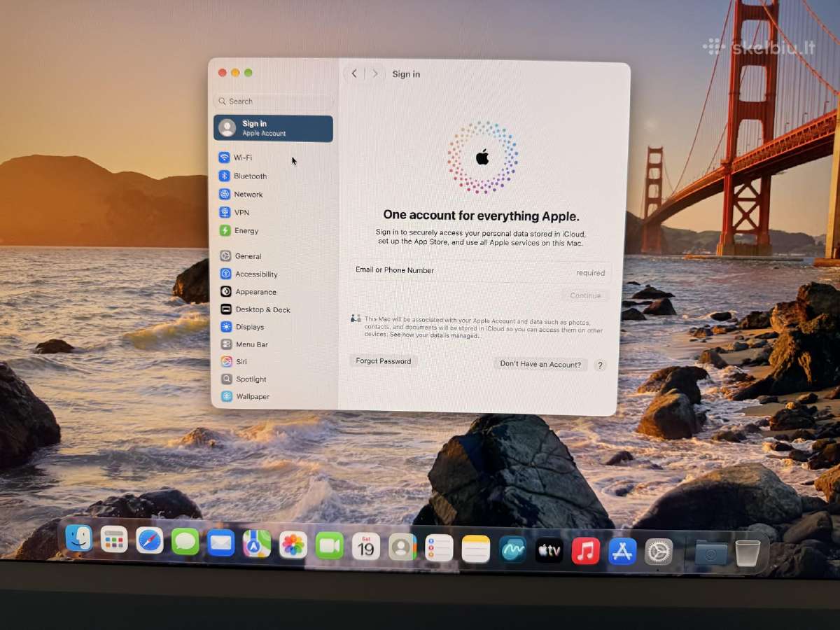
Task: Open Downloads folder stack in Dock
Action: pyautogui.click(x=711, y=553)
